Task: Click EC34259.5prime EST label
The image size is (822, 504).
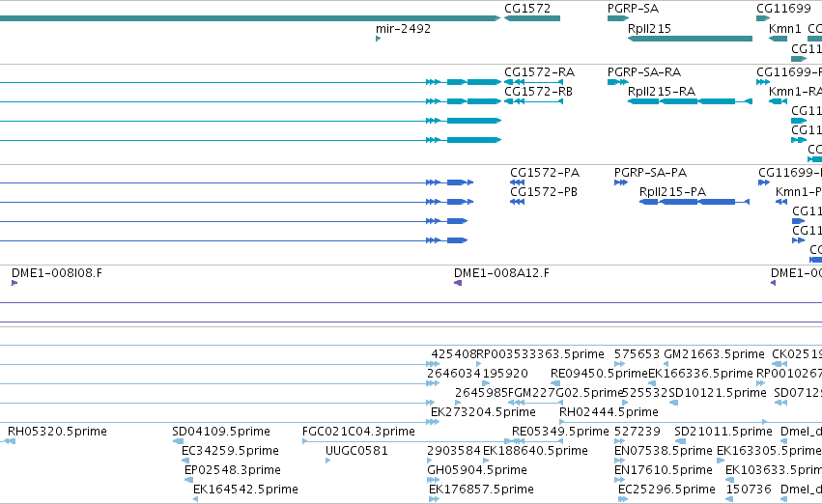Action: 230,451
